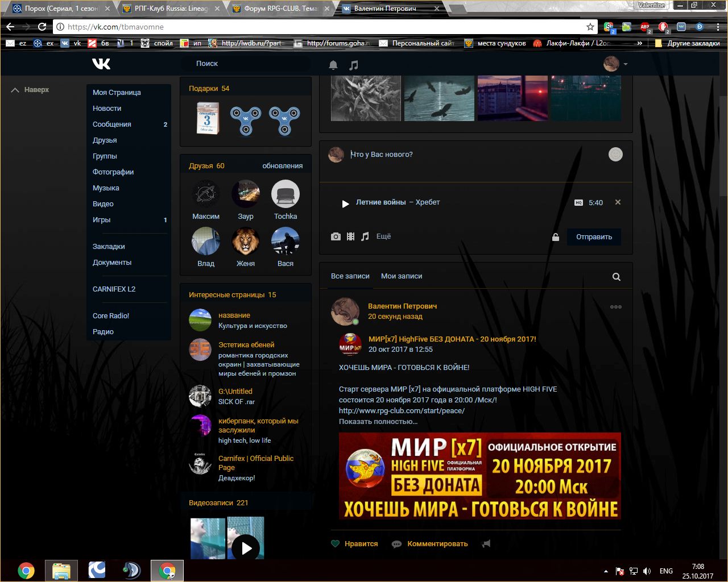
Task: Switch to the Порох (Сериал) tab
Action: (60, 9)
